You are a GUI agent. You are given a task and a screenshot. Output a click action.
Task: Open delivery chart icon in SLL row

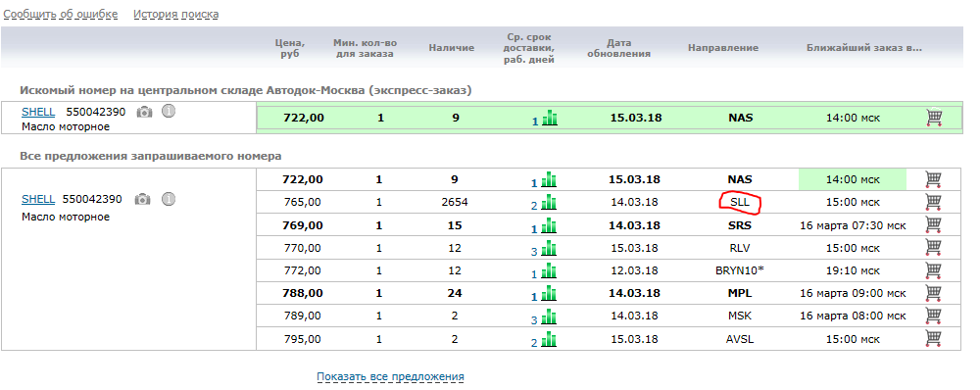[550, 203]
